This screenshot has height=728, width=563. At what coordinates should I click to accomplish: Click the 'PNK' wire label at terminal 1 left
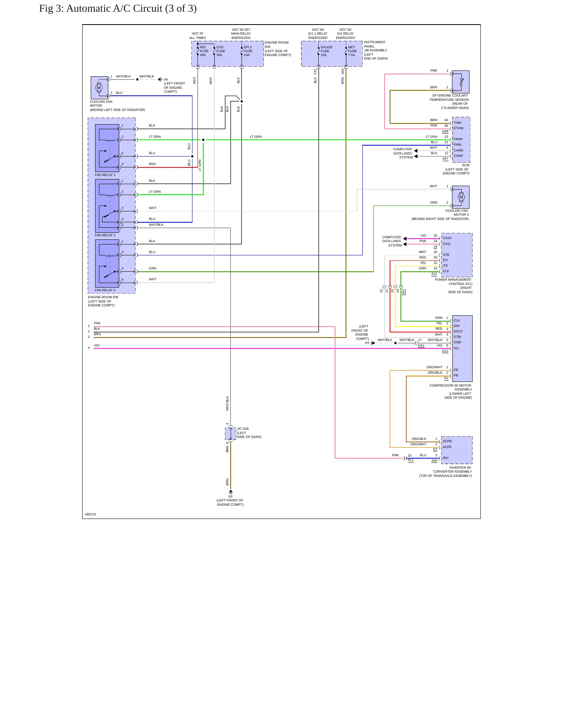[97, 323]
